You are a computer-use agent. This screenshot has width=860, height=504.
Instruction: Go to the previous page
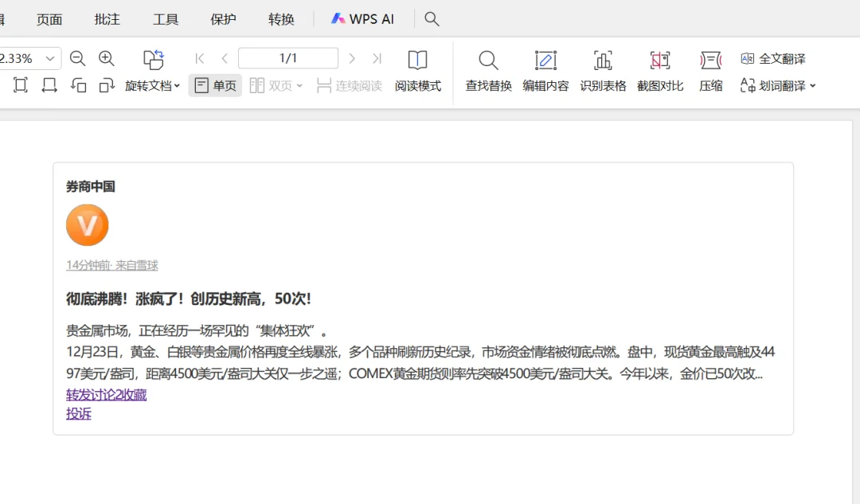pyautogui.click(x=225, y=58)
